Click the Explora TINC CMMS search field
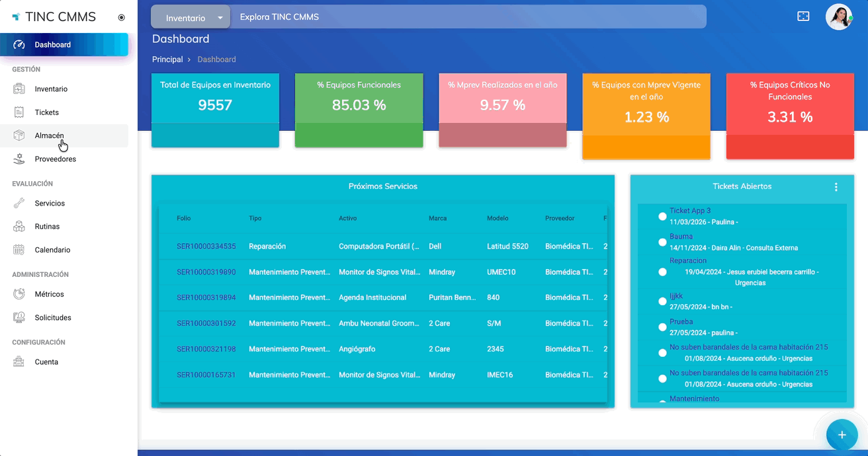This screenshot has height=456, width=868. click(463, 17)
